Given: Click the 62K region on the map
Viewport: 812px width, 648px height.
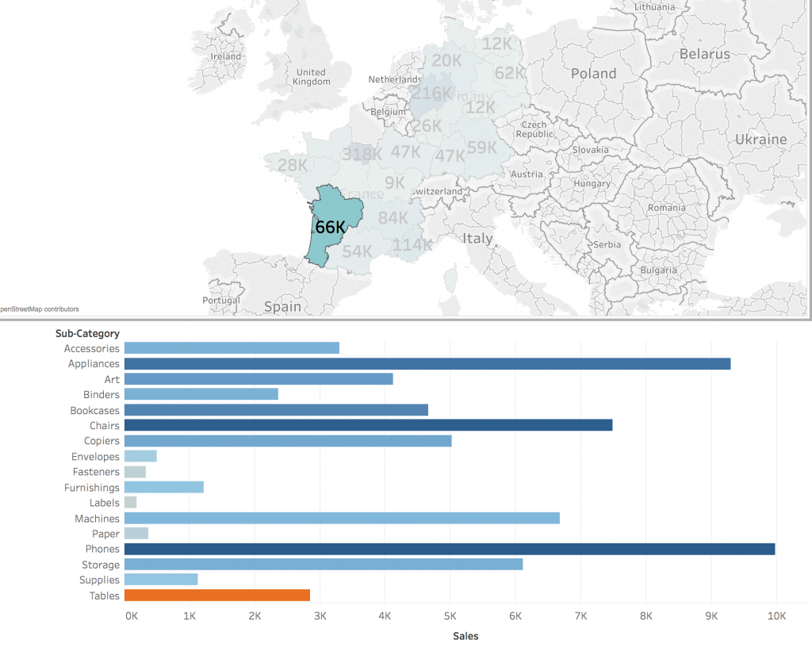Looking at the screenshot, I should click(509, 73).
